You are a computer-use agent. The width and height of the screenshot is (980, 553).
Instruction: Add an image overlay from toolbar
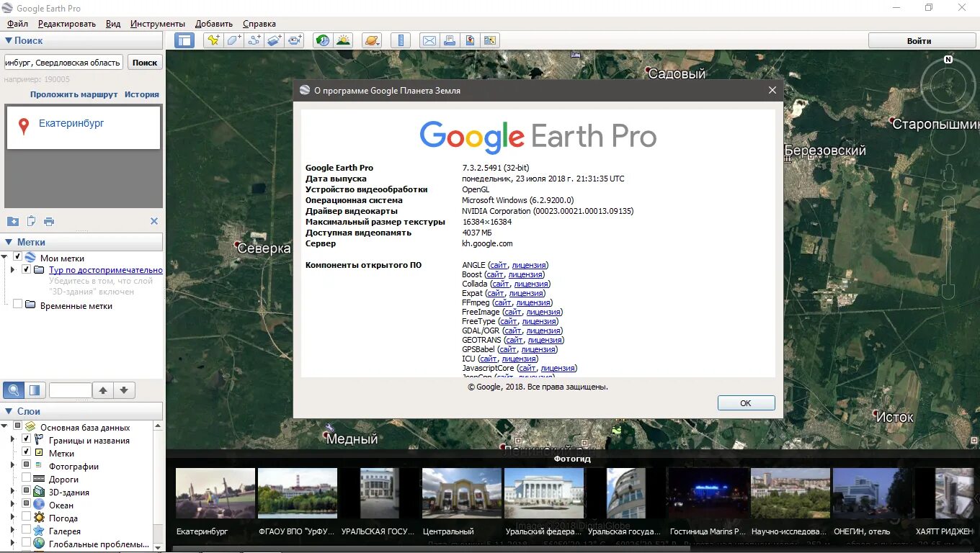(275, 40)
